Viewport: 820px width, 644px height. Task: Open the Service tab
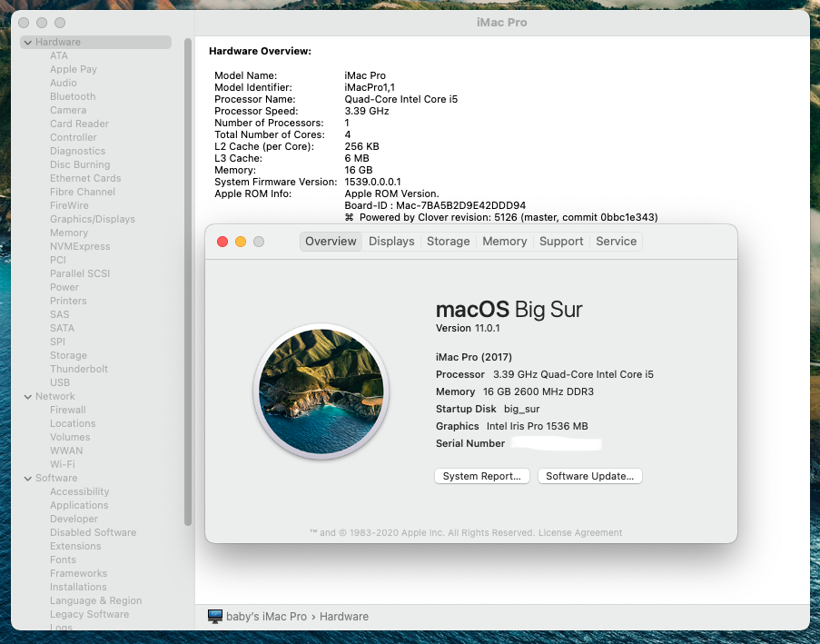tap(616, 242)
